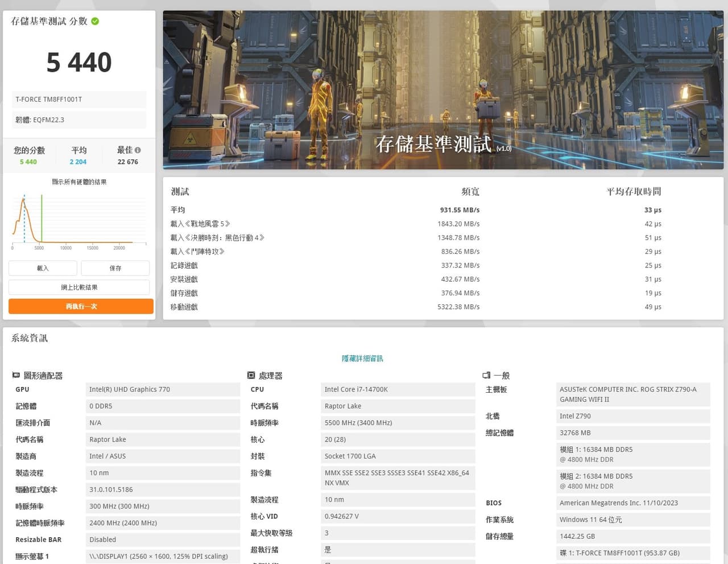Screen dimensions: 728x564
Task: Select the T-FORCE TM8FF1001T device name field
Action: coord(79,99)
